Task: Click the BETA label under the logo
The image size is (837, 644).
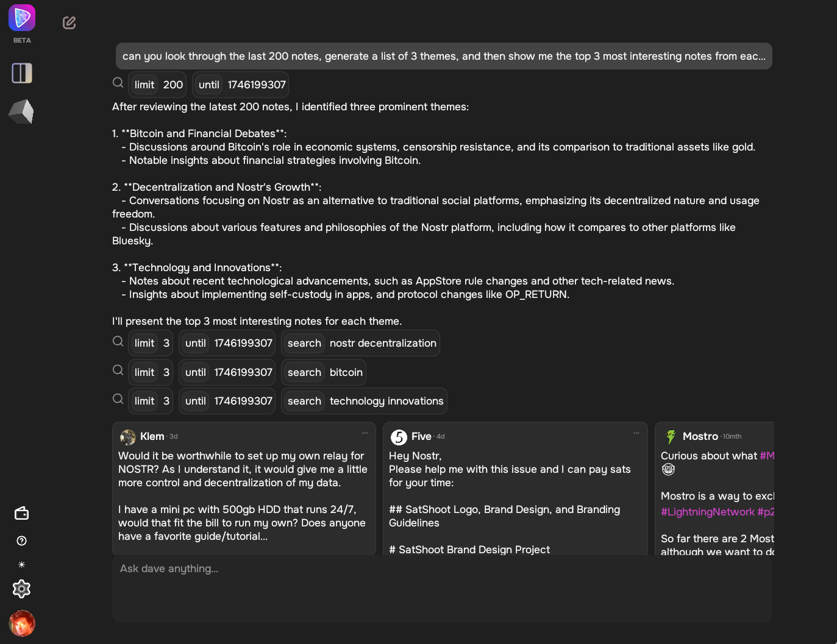Action: coord(22,40)
